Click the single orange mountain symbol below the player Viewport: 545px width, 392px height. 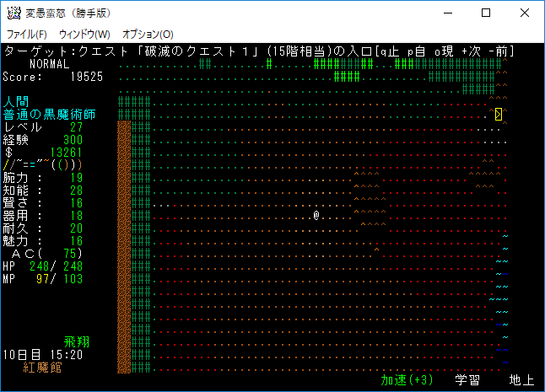[x=376, y=250]
